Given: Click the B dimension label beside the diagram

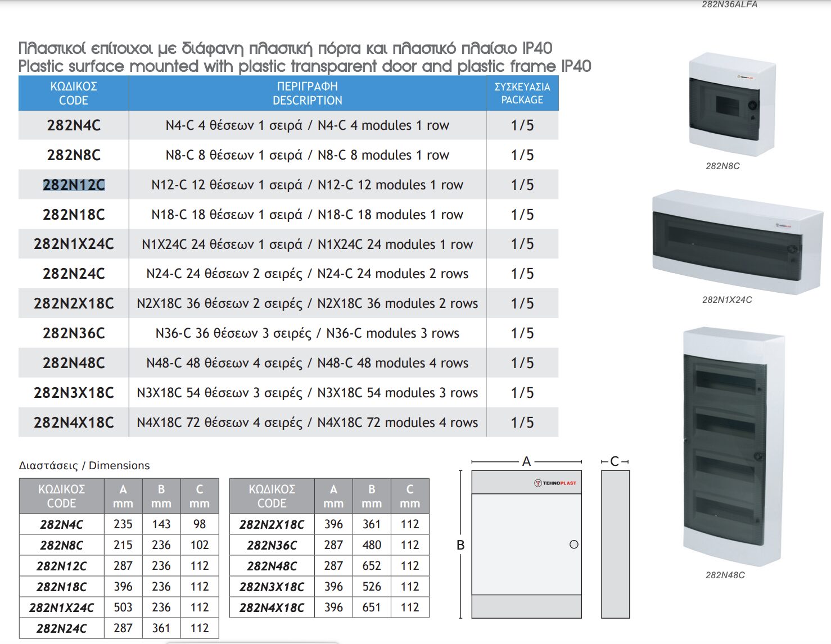Looking at the screenshot, I should 460,545.
